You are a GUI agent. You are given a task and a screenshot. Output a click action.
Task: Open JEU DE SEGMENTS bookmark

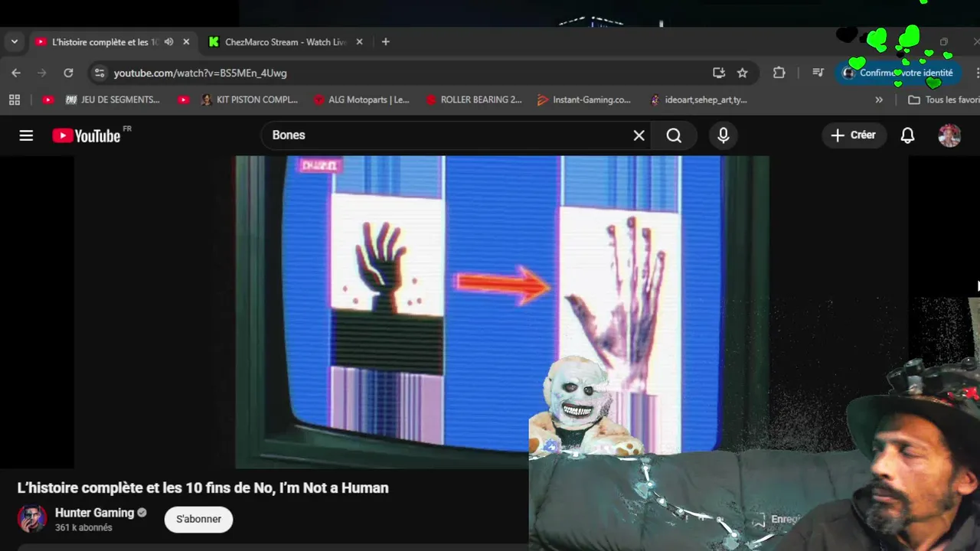113,99
